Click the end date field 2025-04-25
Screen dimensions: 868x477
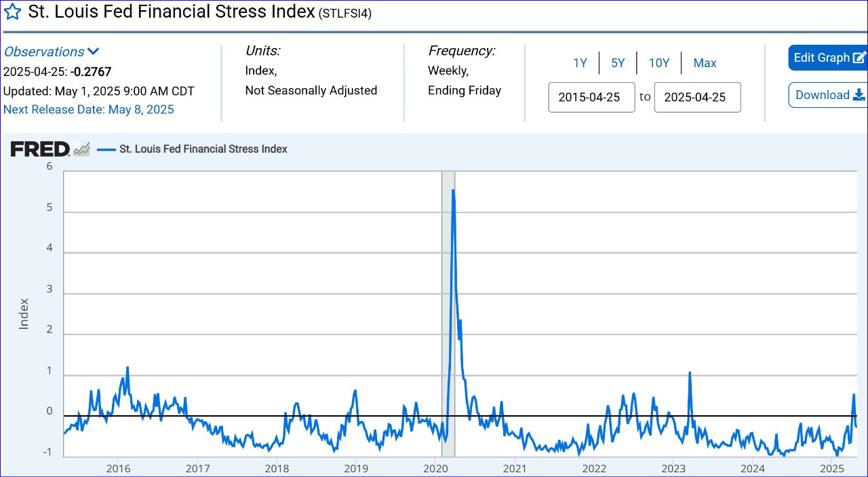pyautogui.click(x=697, y=97)
